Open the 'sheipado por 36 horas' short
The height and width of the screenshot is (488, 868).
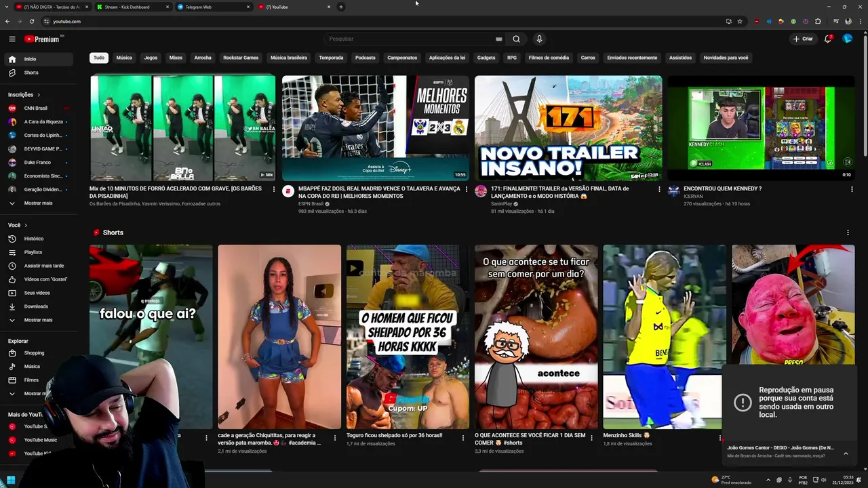point(408,337)
